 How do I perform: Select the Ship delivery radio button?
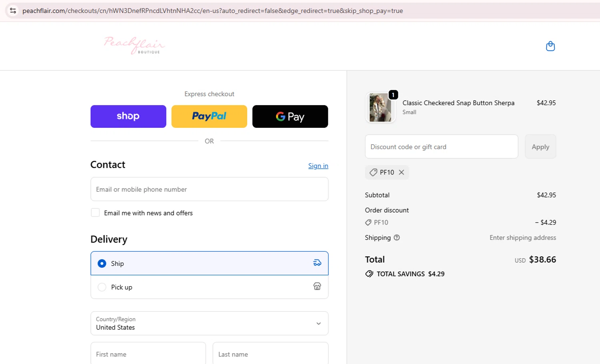(102, 263)
